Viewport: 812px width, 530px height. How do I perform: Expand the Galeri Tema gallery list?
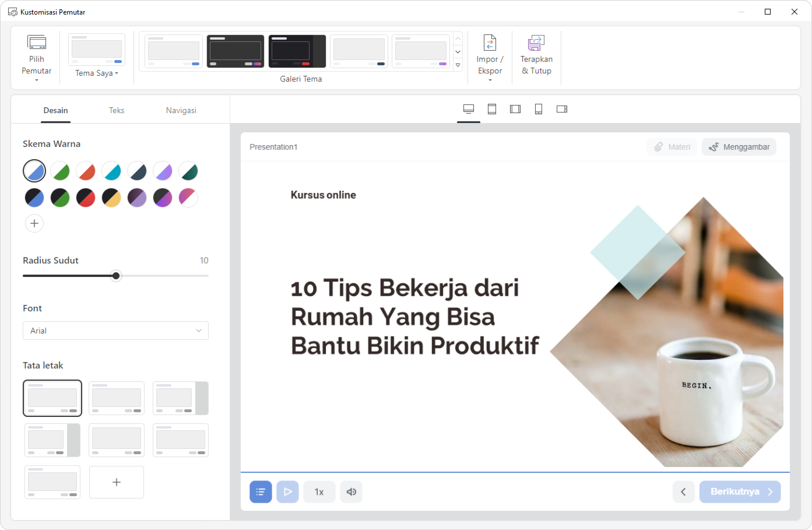click(458, 65)
